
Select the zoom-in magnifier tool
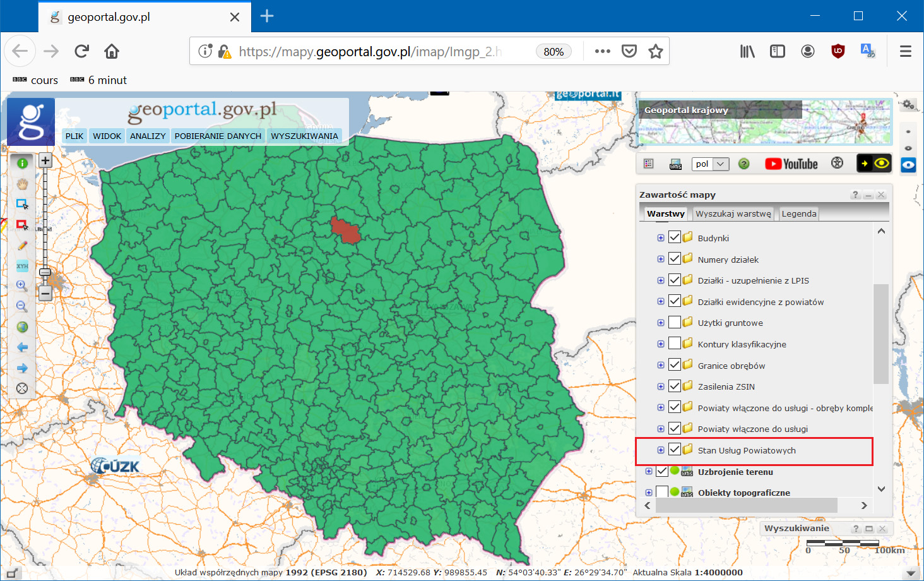(21, 285)
